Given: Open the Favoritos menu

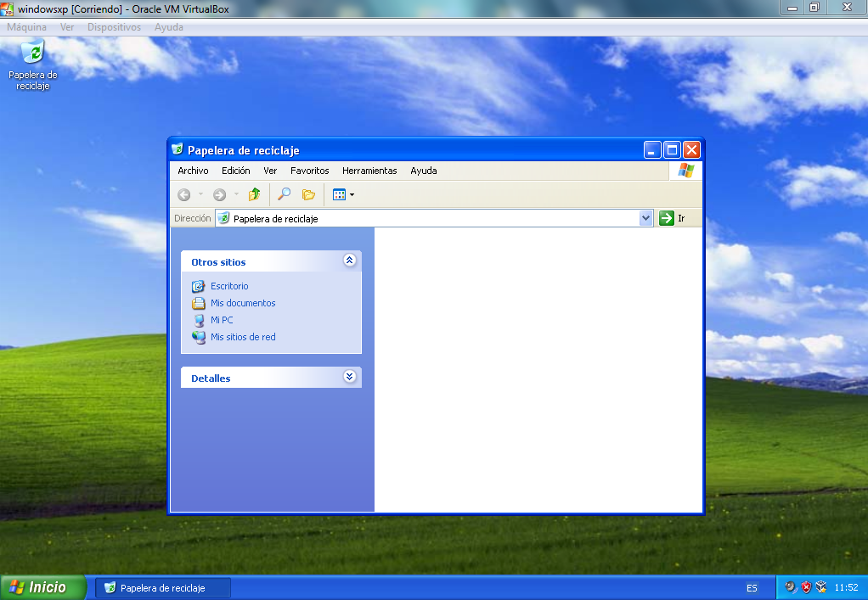Looking at the screenshot, I should coord(309,171).
